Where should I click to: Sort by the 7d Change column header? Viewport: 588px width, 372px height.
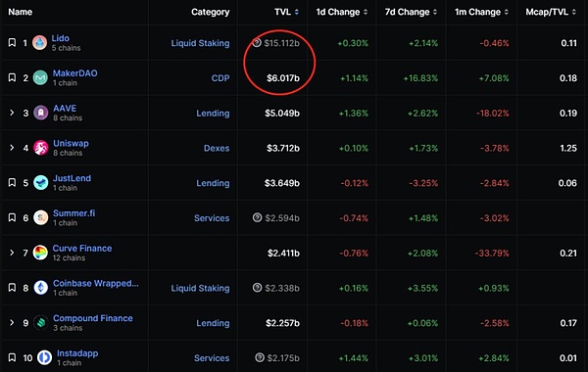click(x=411, y=12)
